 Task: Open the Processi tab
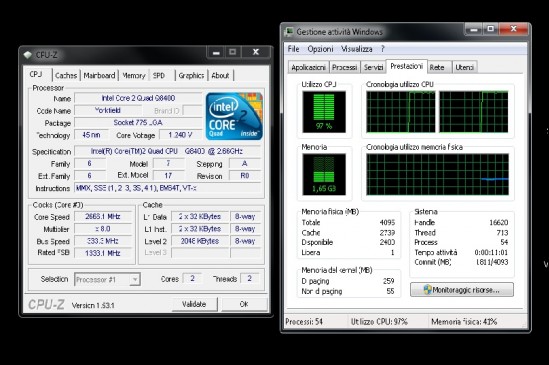(x=345, y=67)
